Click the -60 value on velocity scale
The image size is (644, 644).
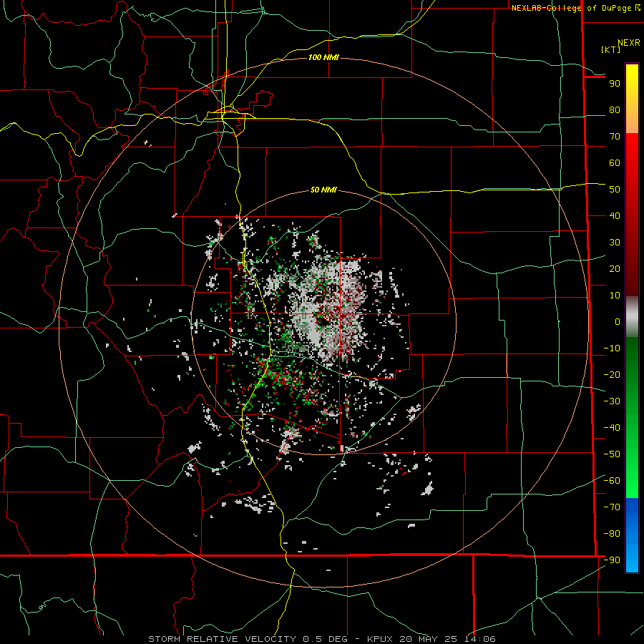612,481
